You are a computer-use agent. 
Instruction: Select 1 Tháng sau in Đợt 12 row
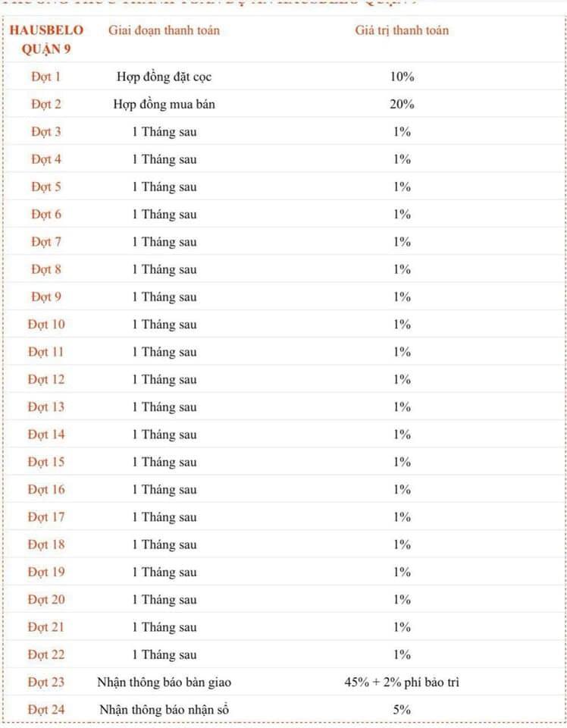[164, 379]
